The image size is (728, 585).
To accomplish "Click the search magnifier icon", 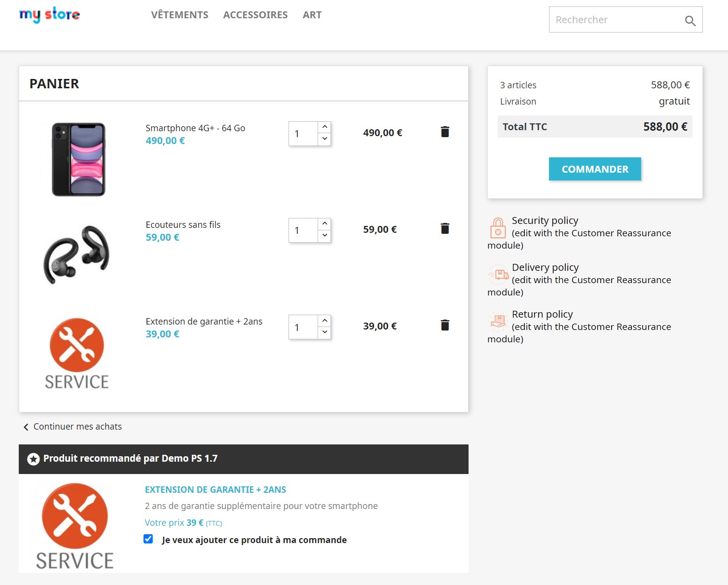I will click(x=691, y=21).
